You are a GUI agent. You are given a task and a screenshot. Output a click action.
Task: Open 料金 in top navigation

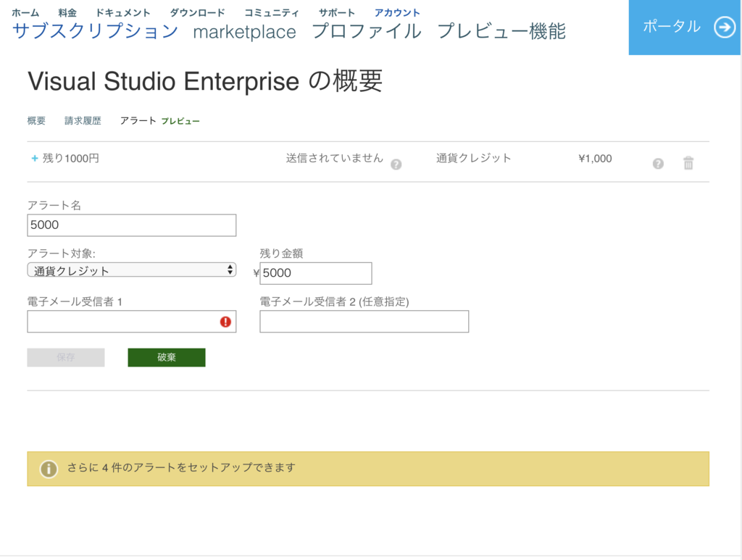67,13
